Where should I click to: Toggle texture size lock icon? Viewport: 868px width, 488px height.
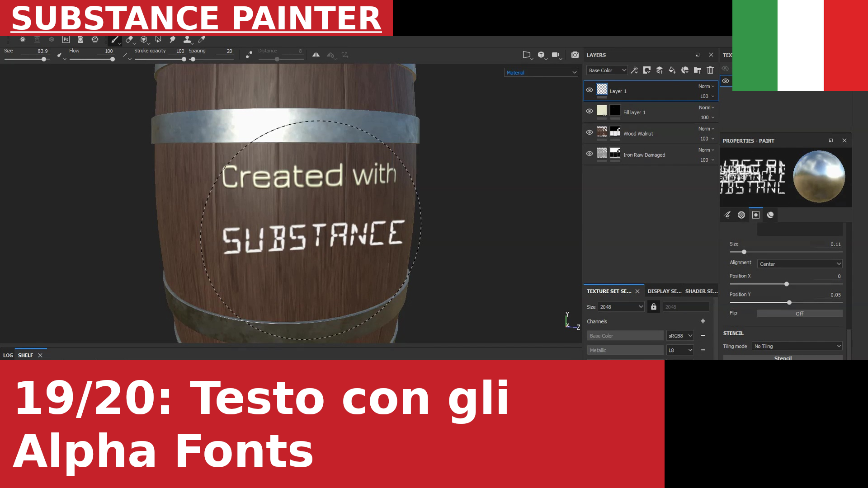654,307
